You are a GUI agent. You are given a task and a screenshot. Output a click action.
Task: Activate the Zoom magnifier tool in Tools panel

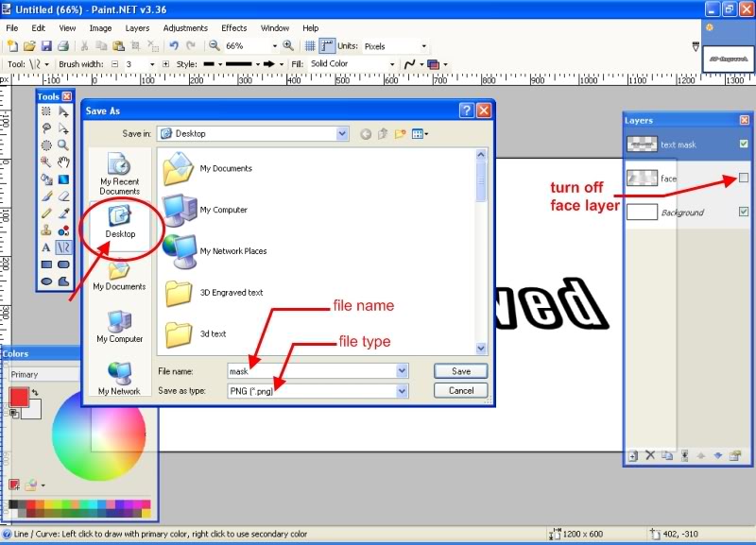point(63,145)
